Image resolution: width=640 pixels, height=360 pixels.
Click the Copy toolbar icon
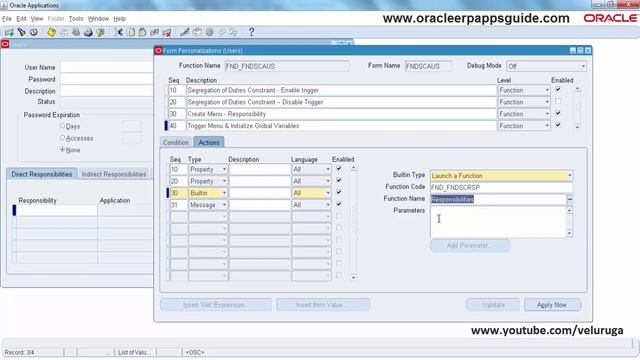[131, 32]
